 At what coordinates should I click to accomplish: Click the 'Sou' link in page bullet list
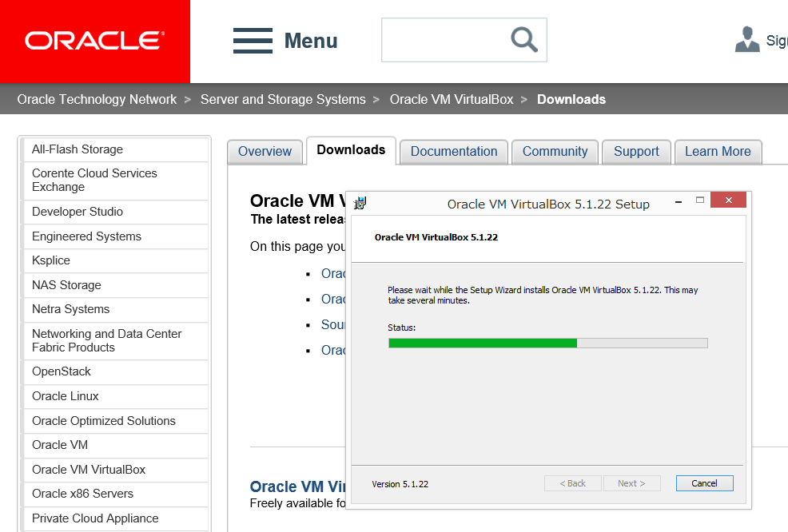[333, 325]
